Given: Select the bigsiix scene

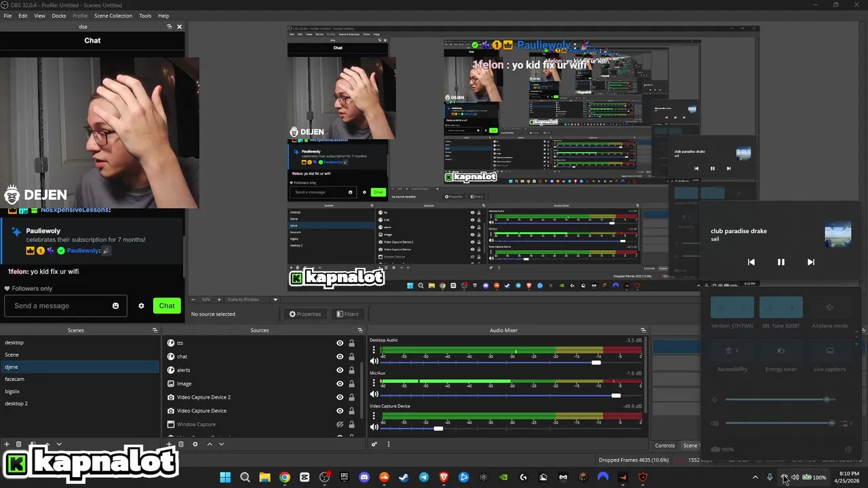Looking at the screenshot, I should 80,391.
